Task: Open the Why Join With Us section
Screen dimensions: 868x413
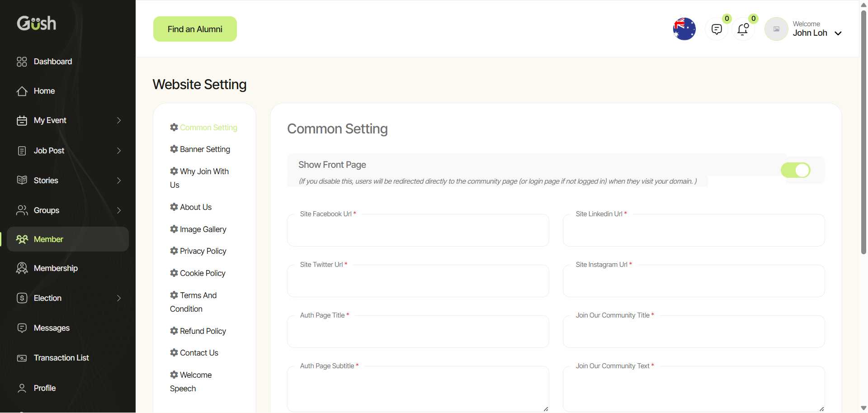Action: click(x=199, y=178)
